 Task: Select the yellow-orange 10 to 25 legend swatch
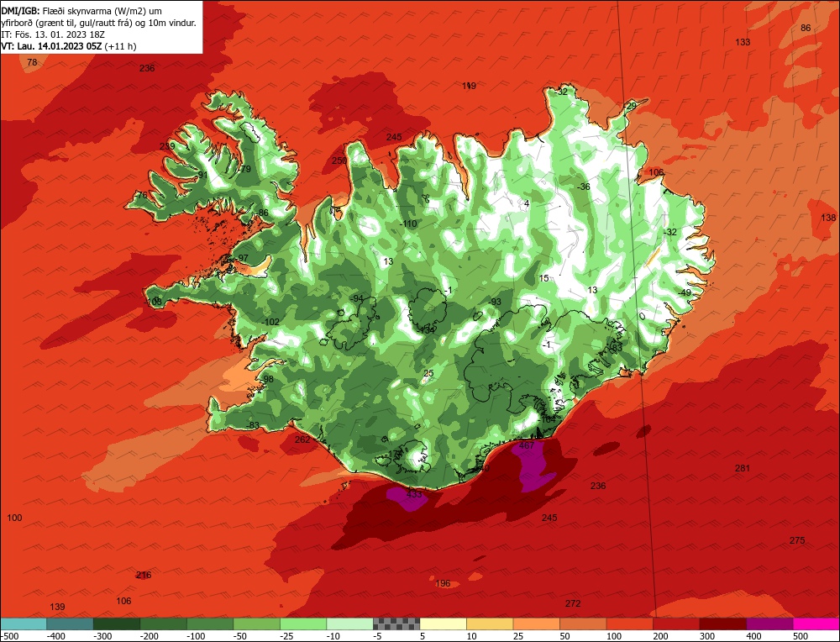[490, 624]
